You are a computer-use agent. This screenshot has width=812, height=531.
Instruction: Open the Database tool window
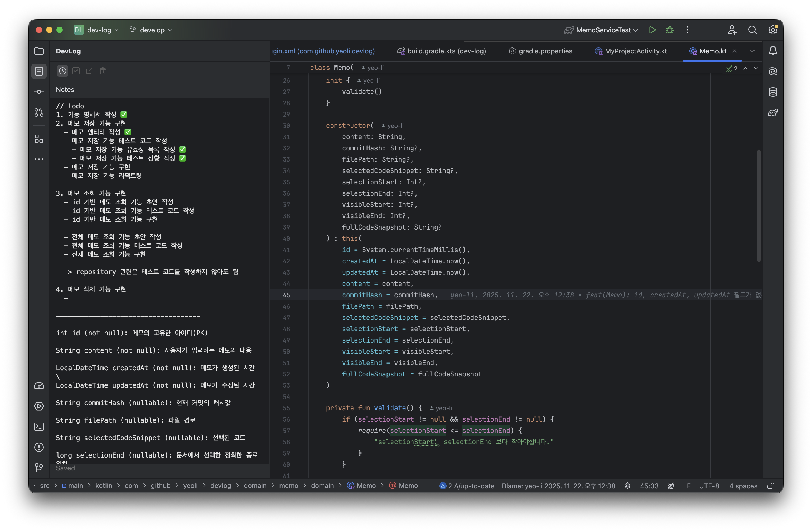[773, 92]
